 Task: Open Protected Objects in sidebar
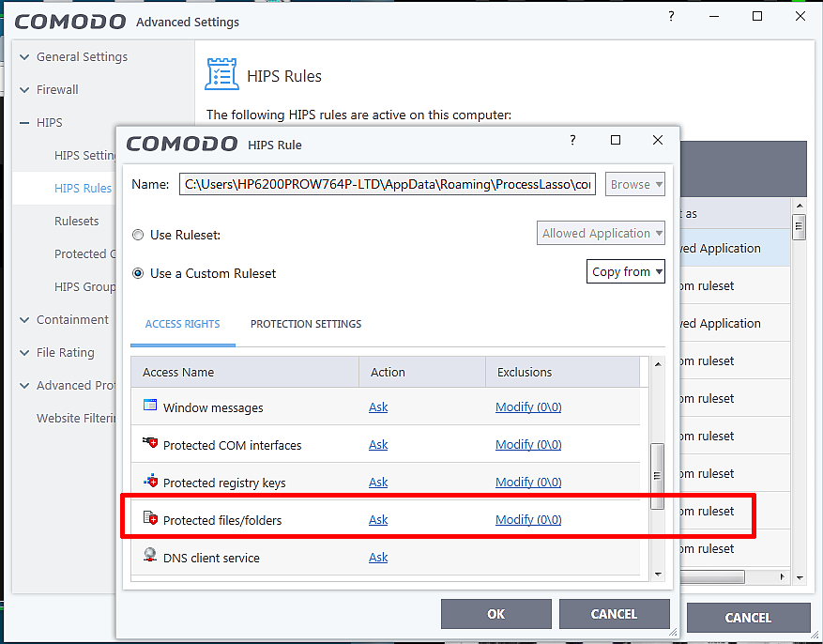[x=85, y=254]
